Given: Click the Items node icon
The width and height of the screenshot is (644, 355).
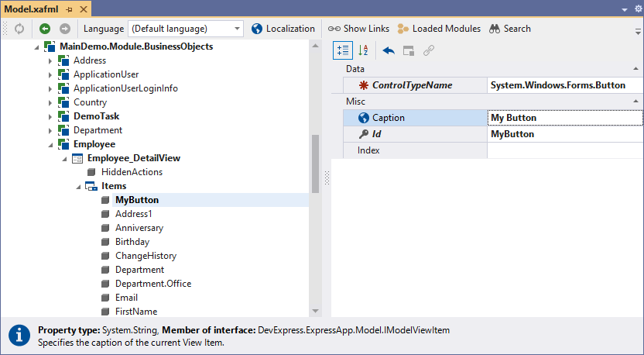Looking at the screenshot, I should coord(91,186).
